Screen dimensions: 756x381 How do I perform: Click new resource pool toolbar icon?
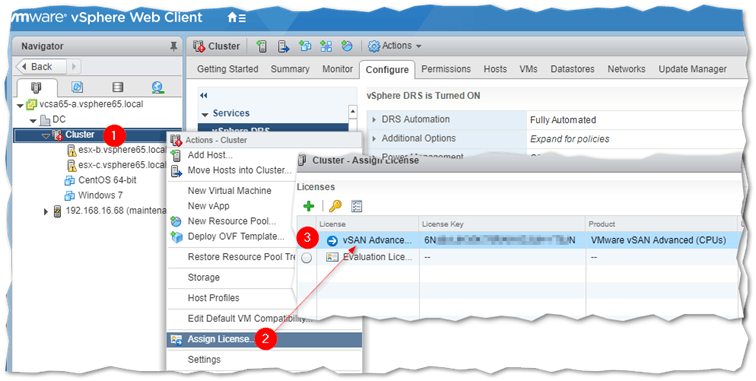[x=347, y=46]
